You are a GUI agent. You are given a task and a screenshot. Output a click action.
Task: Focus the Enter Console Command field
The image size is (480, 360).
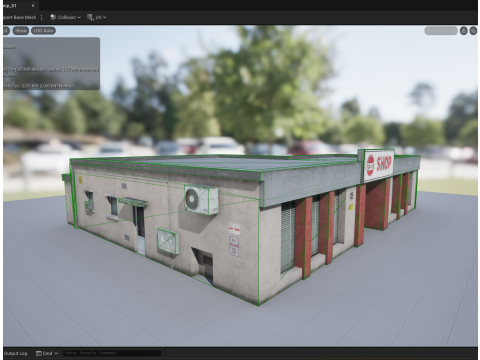(x=112, y=353)
